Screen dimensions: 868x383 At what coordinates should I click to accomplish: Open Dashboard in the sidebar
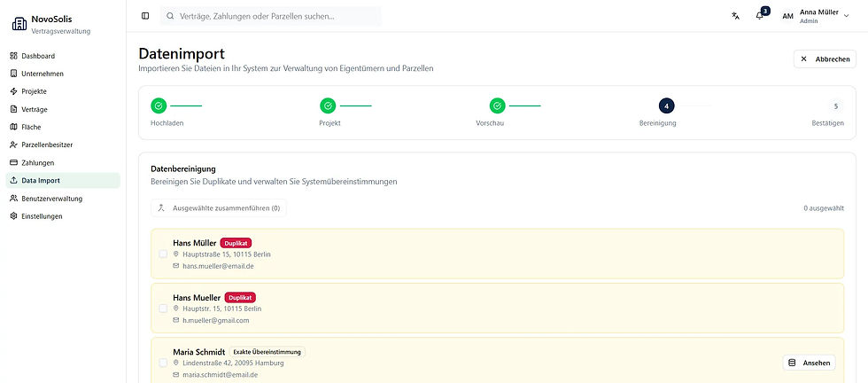click(63, 56)
